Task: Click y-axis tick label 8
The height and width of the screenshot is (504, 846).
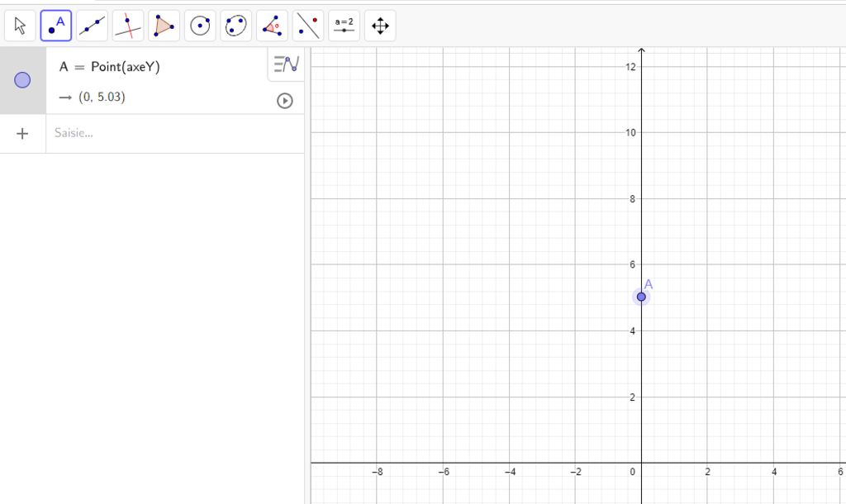Action: click(632, 198)
